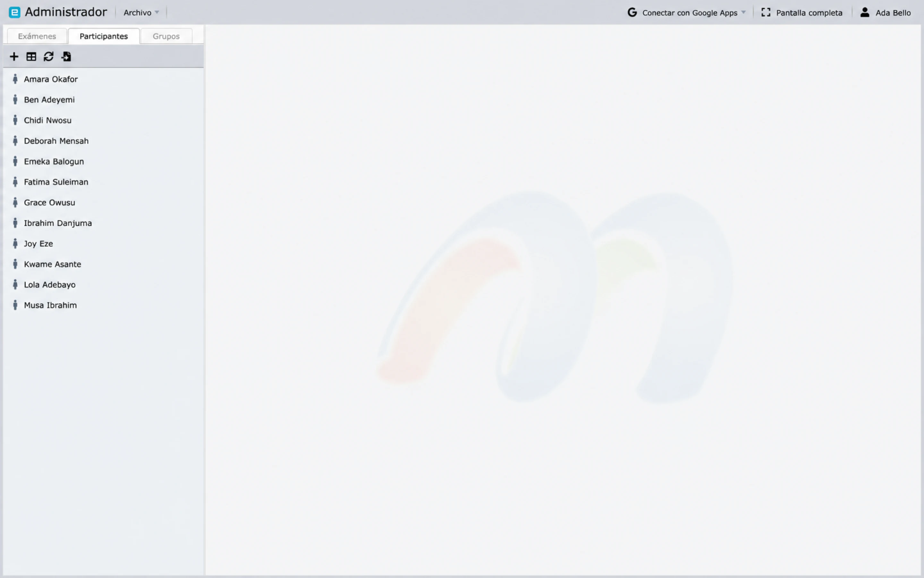The width and height of the screenshot is (924, 578).
Task: Click person icon next to Deborah Mensah
Action: point(15,141)
